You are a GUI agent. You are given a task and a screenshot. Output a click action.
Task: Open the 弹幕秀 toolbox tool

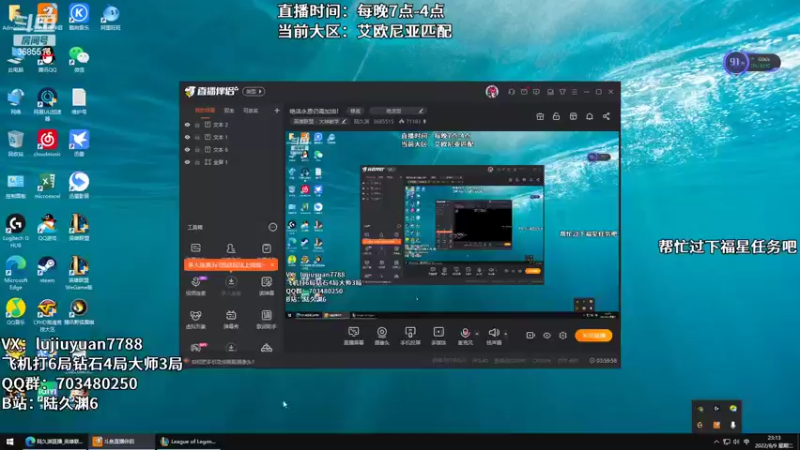[231, 319]
